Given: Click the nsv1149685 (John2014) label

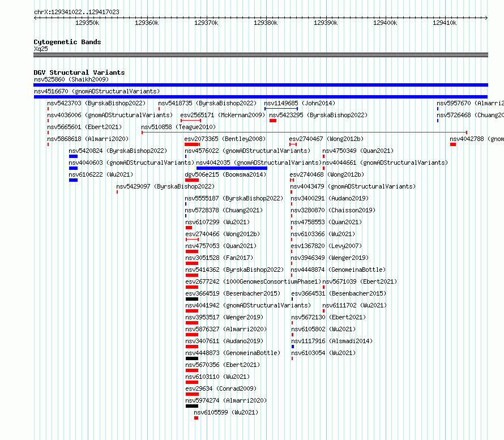Looking at the screenshot, I should click(x=300, y=103).
